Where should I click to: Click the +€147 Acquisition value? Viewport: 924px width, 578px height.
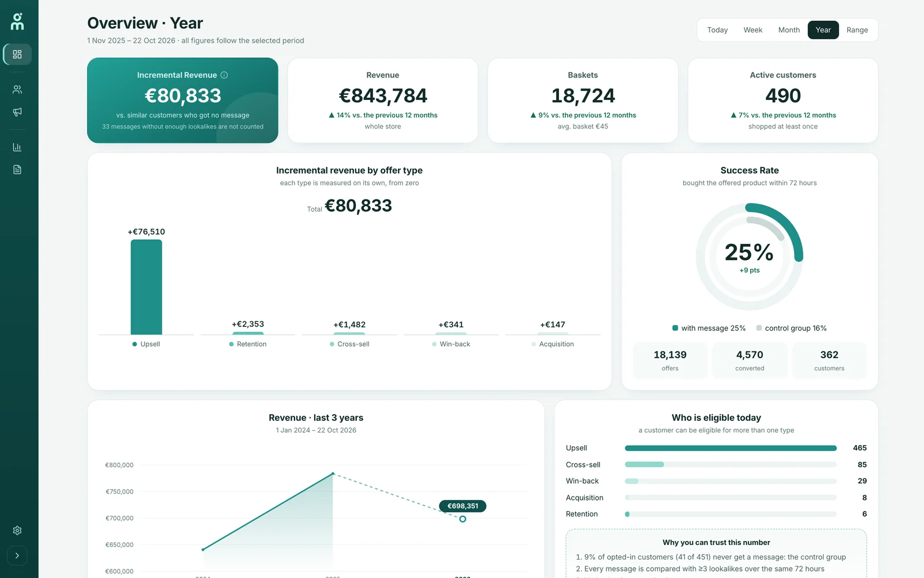(553, 325)
